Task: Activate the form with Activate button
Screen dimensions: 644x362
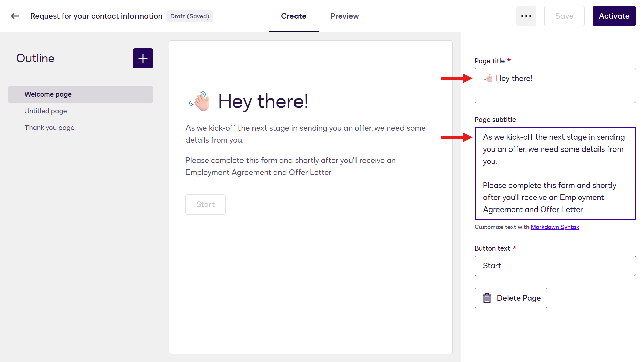Action: click(x=614, y=16)
